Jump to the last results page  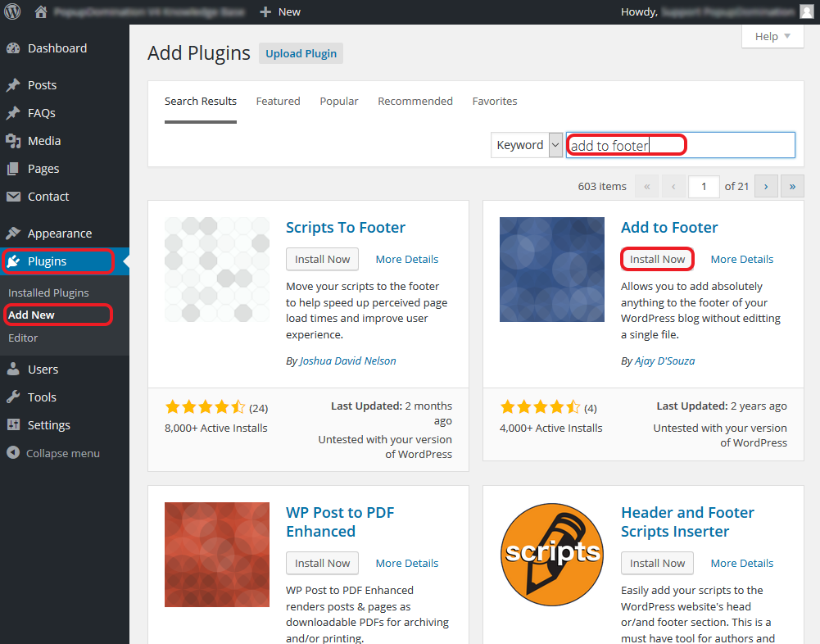[792, 186]
